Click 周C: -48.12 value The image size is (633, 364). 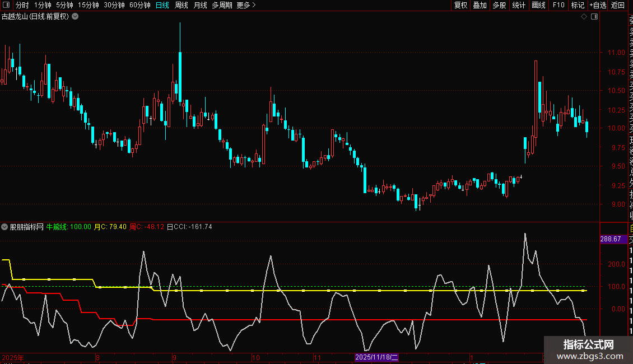pyautogui.click(x=147, y=227)
